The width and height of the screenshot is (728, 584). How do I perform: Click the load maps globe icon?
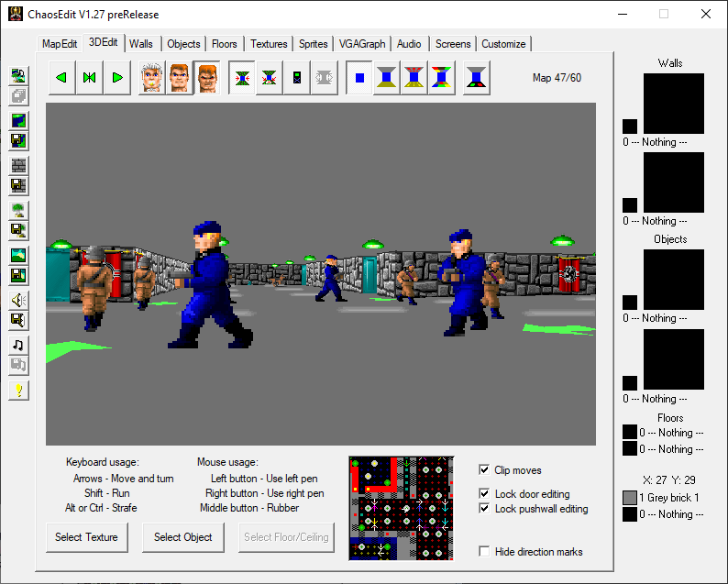click(x=18, y=121)
